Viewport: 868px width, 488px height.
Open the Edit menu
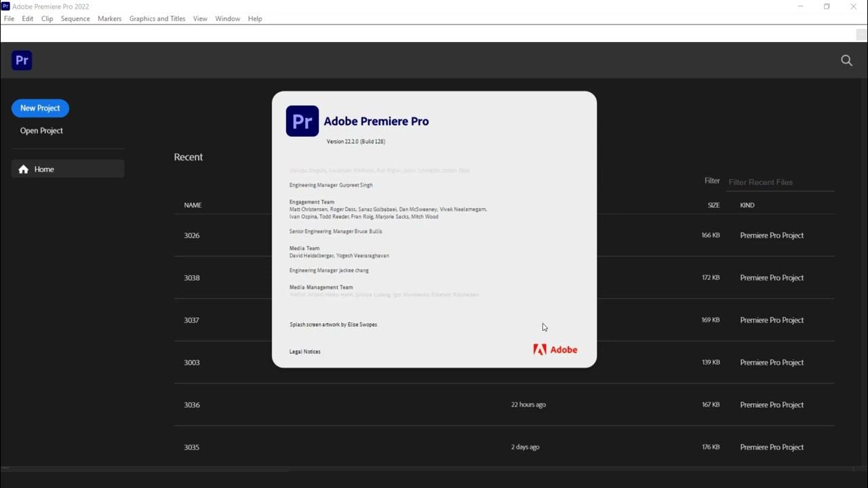click(x=28, y=19)
